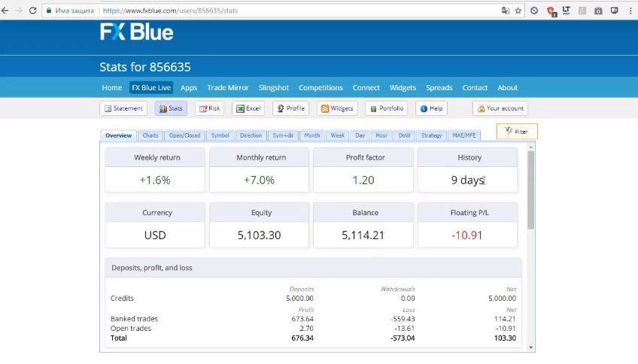This screenshot has height=364, width=638.
Task: Open the Risk analysis button
Action: [209, 108]
